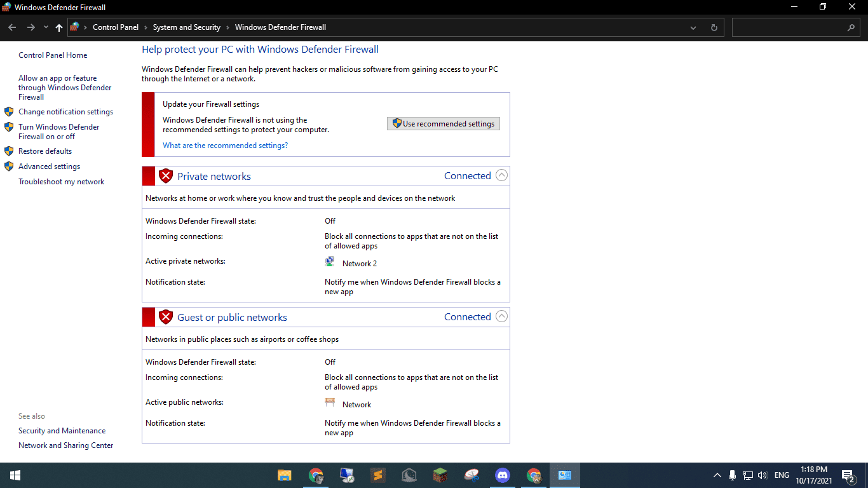Open the recent locations dropdown arrow
This screenshot has height=488, width=868.
[x=46, y=27]
